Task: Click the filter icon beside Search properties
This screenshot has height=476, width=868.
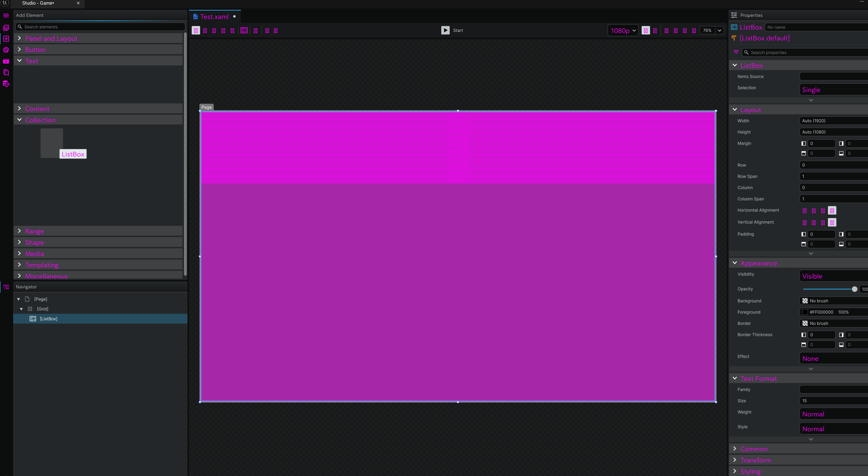Action: coord(736,52)
